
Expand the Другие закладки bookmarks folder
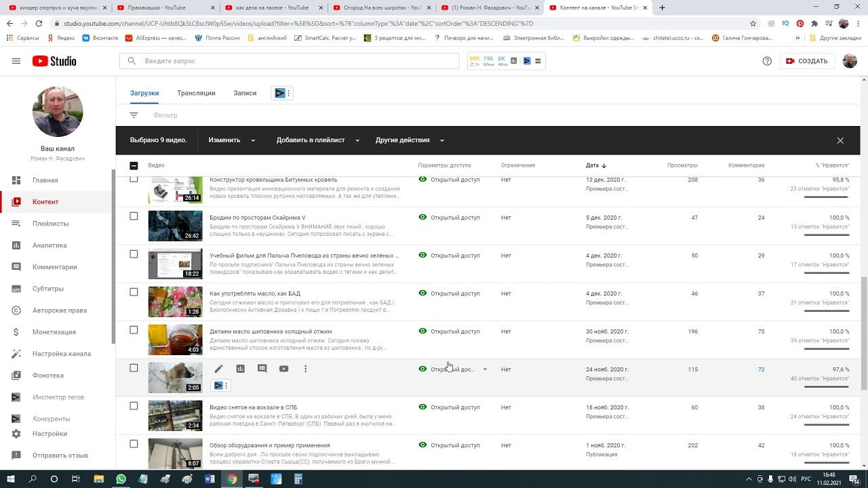click(835, 38)
